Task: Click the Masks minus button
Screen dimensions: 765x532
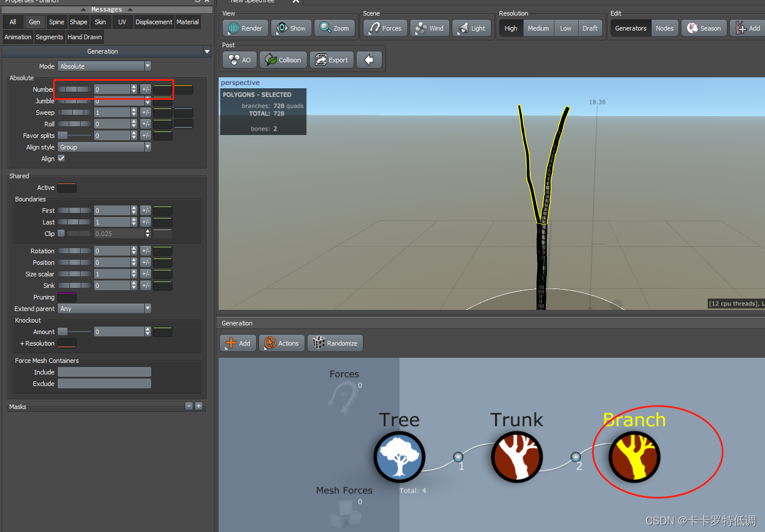Action: (189, 406)
